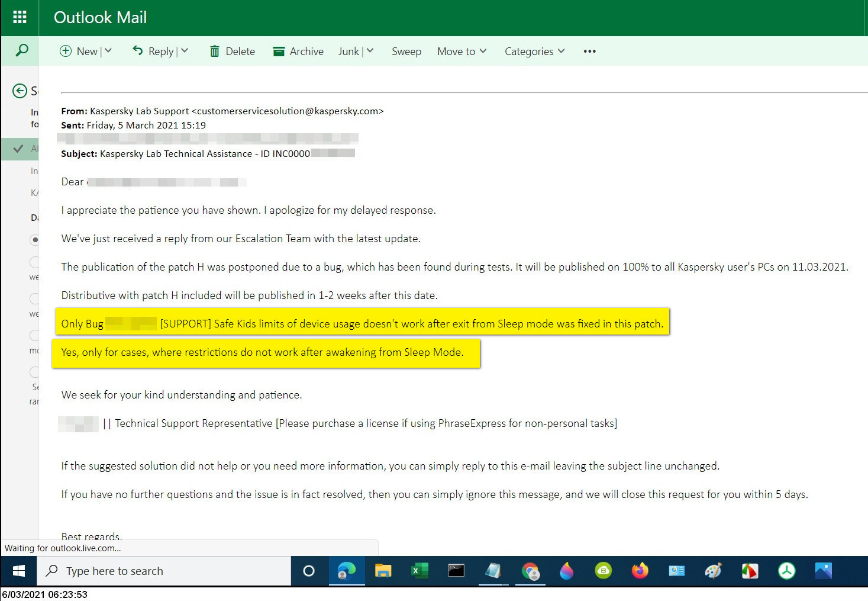Viewport: 868px width, 601px height.
Task: Open the more commands ellipsis
Action: tap(589, 52)
